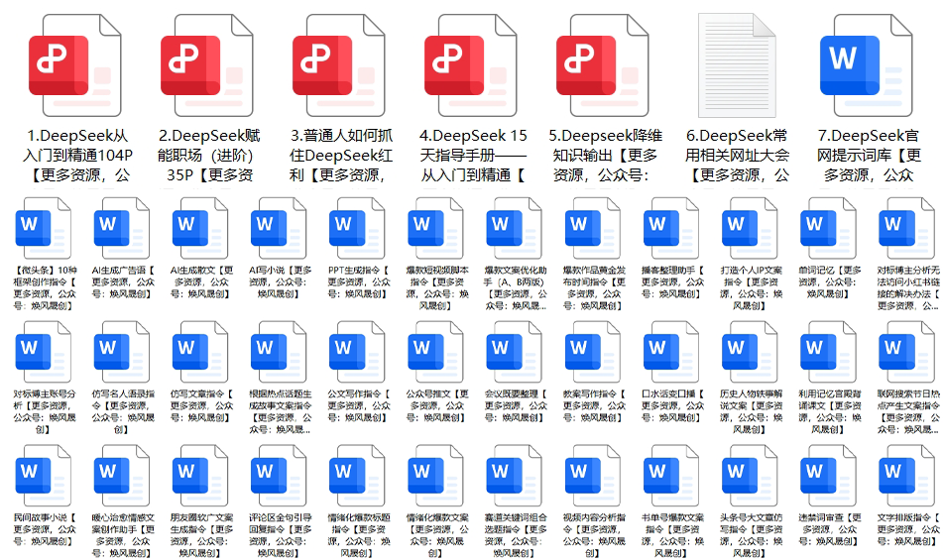Select the 'AI生成散文' Word file
Screen dimensions: 944x560
pyautogui.click(x=198, y=228)
